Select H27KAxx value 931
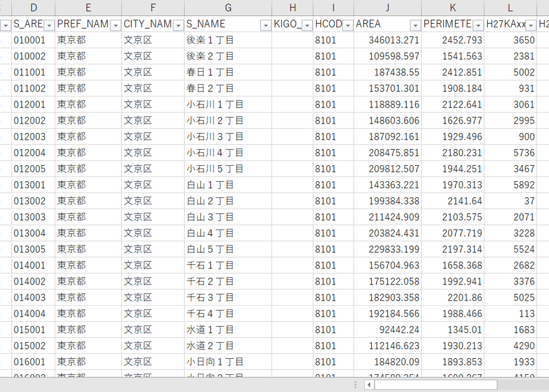The height and width of the screenshot is (392, 549). [510, 88]
